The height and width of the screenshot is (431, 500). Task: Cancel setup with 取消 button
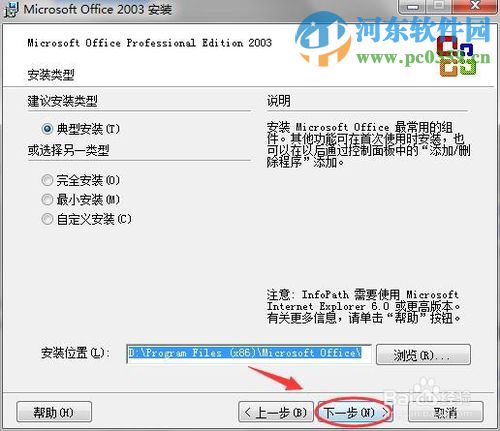point(446,412)
